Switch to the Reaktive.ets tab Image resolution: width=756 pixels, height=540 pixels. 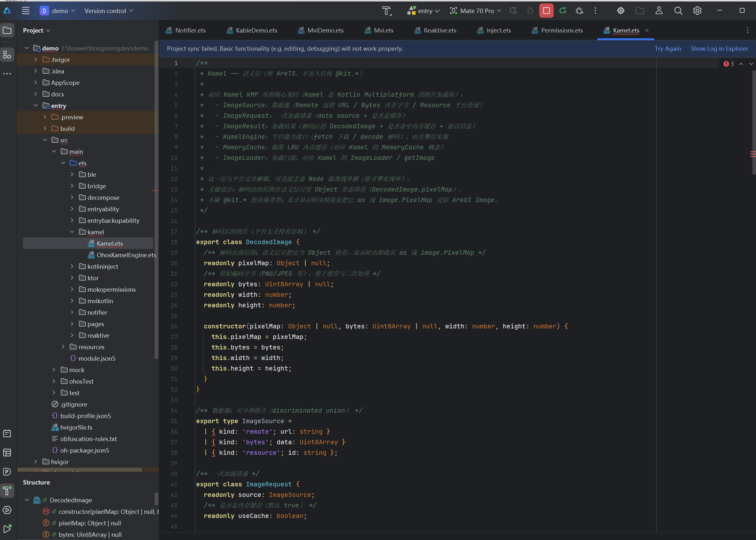[435, 31]
